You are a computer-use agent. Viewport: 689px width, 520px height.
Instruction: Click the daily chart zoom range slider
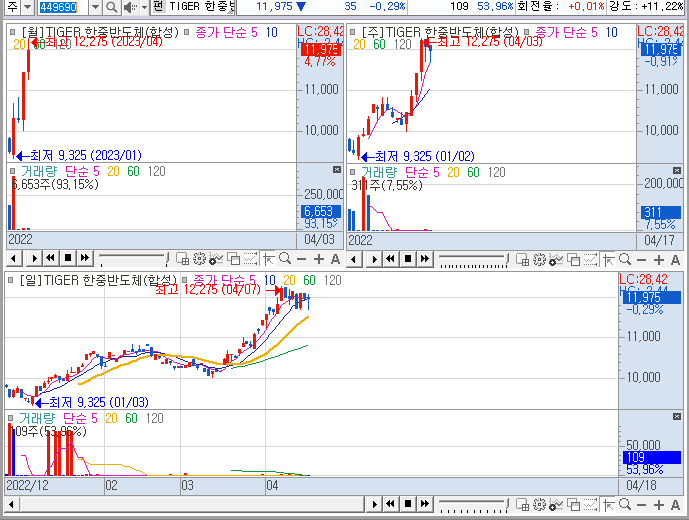coord(473,505)
